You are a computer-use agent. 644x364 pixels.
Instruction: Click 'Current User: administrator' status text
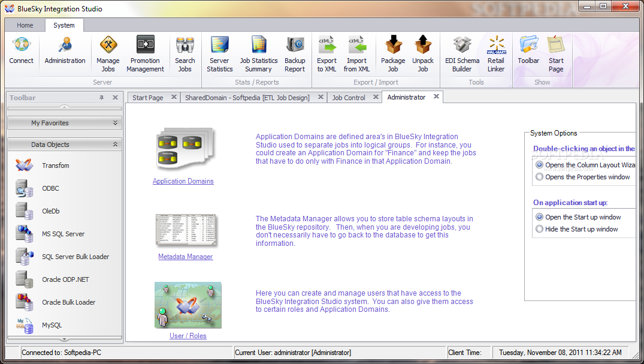pyautogui.click(x=293, y=353)
